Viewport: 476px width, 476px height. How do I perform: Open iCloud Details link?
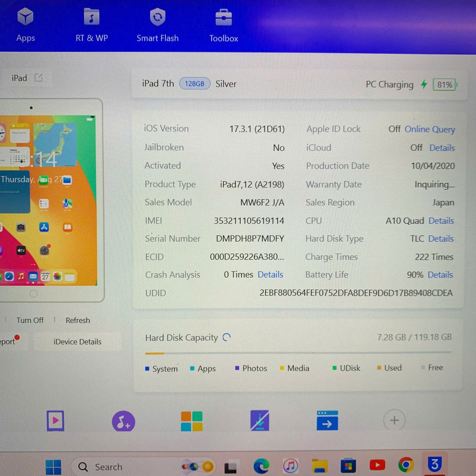point(442,148)
